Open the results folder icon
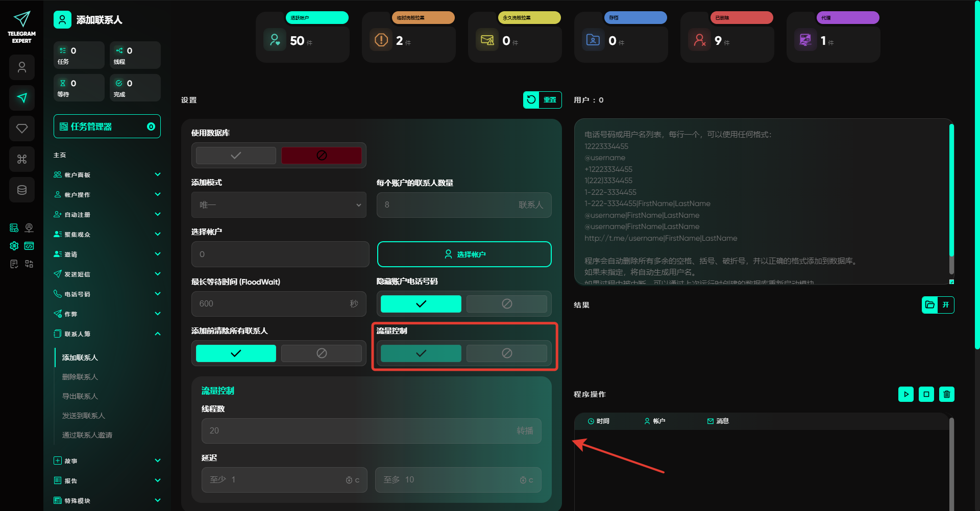Viewport: 980px width, 511px height. (x=930, y=305)
